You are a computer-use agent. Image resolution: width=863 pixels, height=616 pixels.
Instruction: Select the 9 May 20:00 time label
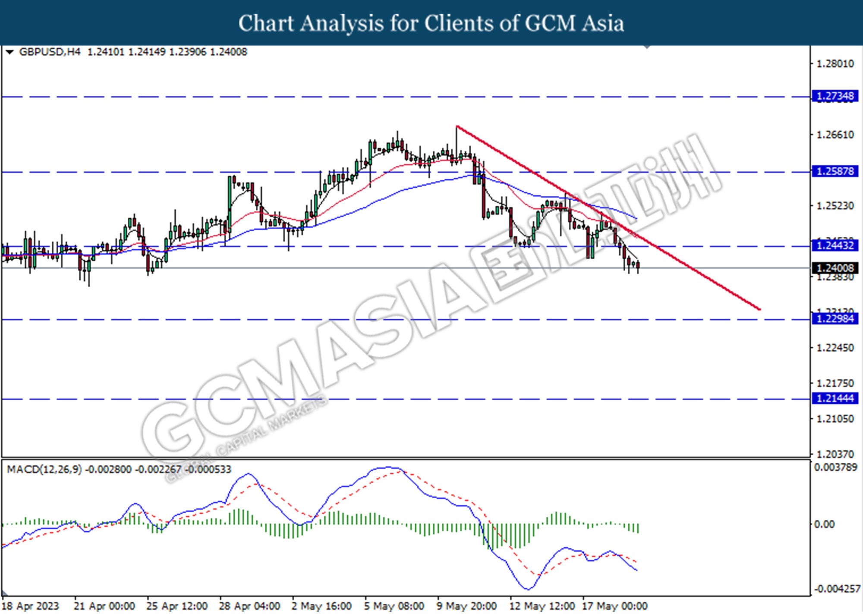pyautogui.click(x=466, y=606)
